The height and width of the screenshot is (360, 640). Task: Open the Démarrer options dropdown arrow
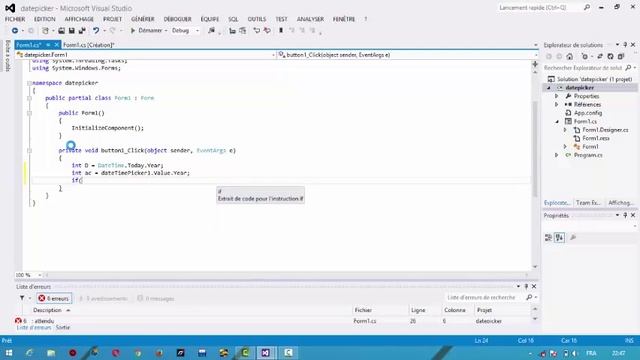click(x=166, y=31)
